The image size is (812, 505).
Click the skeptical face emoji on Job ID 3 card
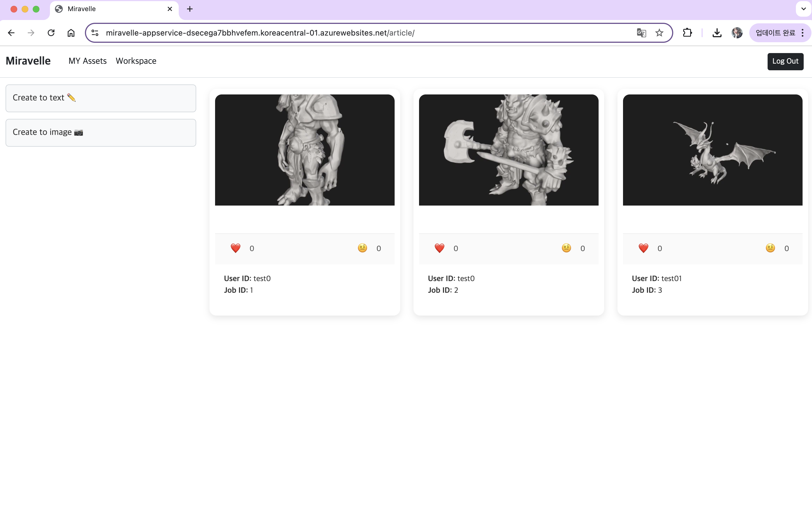770,248
